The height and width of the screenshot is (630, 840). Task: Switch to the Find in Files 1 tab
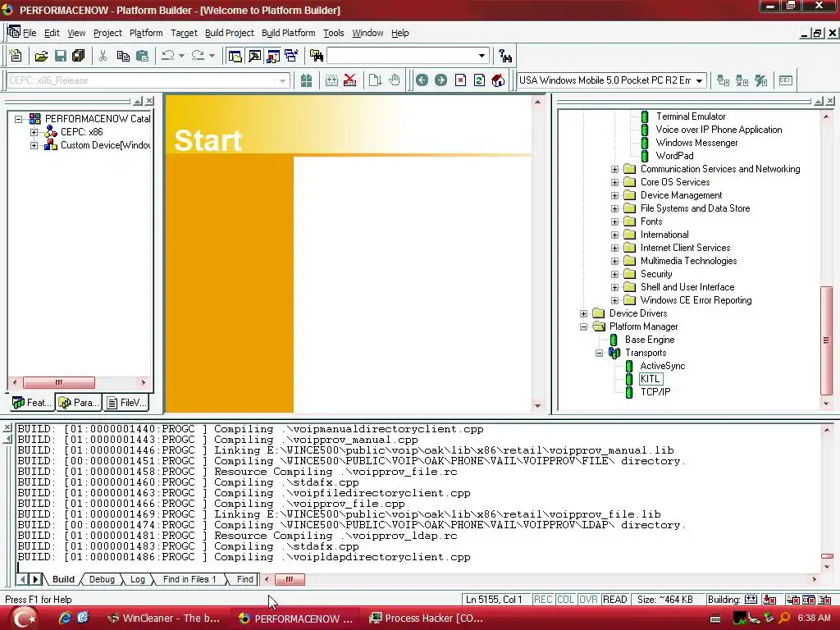click(189, 580)
